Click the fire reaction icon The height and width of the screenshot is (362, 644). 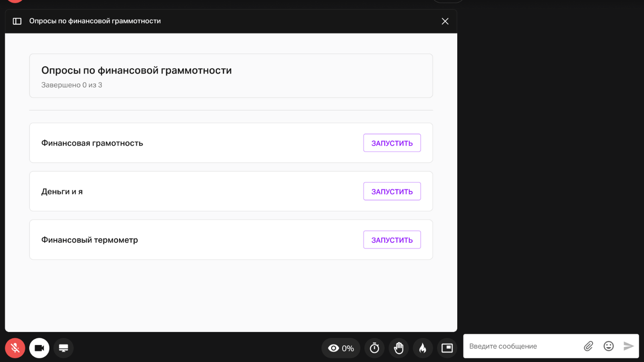423,348
